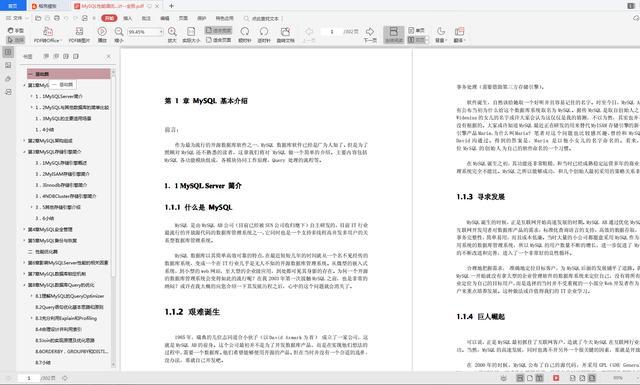640x385 pixels.
Task: Go to previous page (上一页)
Action: (x=309, y=35)
